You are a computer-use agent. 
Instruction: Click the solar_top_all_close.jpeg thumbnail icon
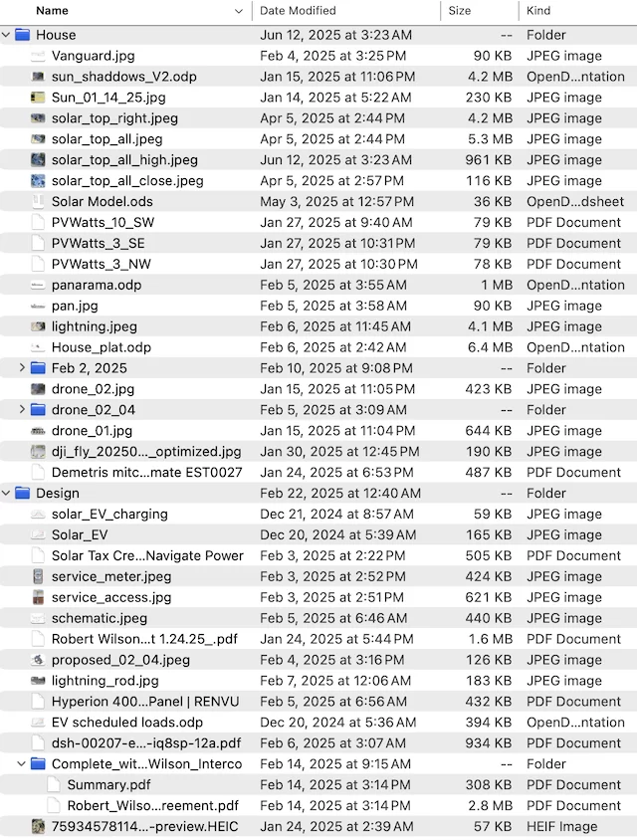click(x=38, y=181)
